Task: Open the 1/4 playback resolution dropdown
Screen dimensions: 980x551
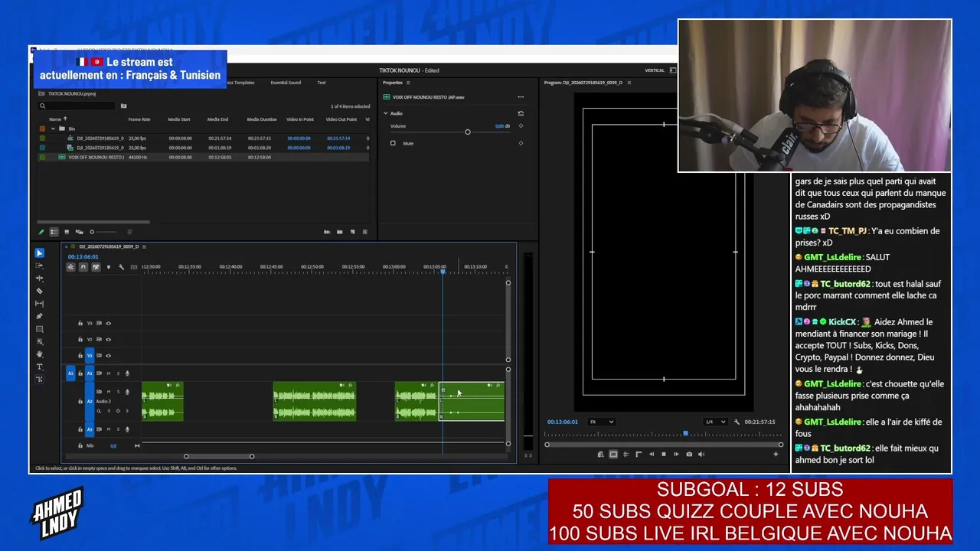Action: pos(714,422)
